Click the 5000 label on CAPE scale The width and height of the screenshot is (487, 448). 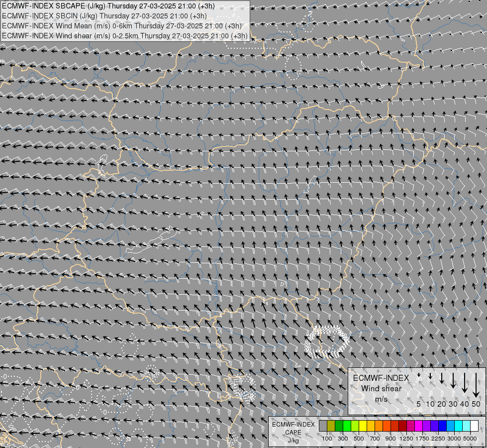(470, 439)
